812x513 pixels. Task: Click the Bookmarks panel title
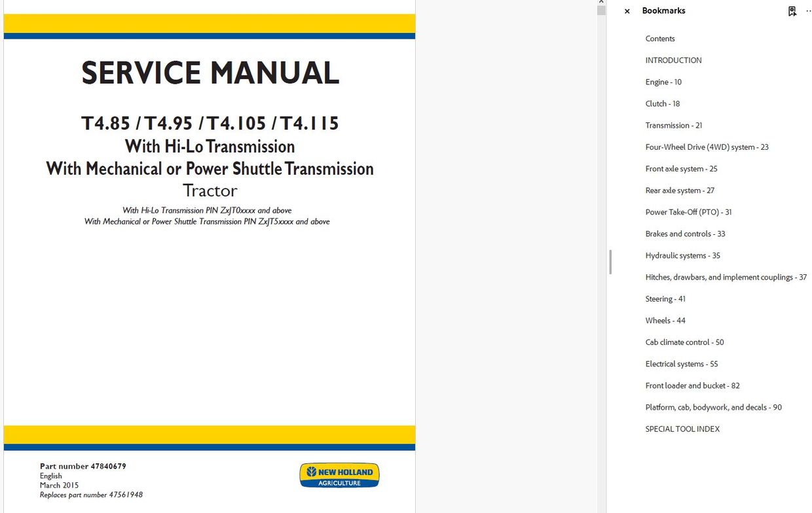663,11
